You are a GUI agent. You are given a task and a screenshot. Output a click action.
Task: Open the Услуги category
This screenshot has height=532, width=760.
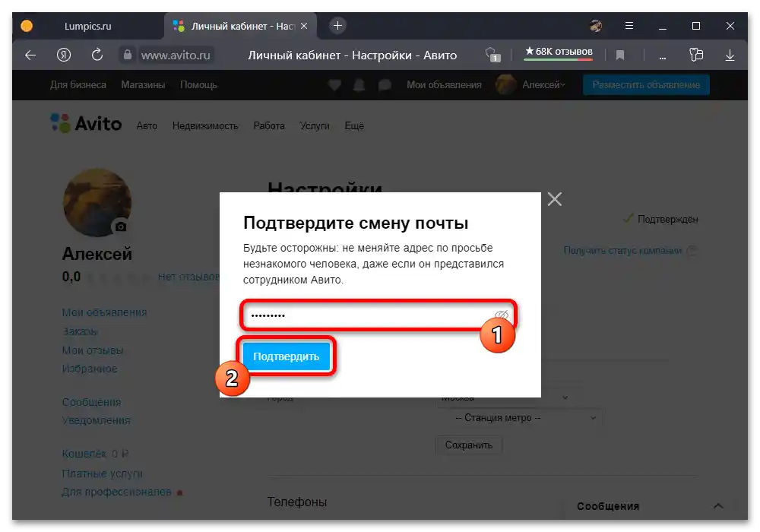click(x=315, y=126)
